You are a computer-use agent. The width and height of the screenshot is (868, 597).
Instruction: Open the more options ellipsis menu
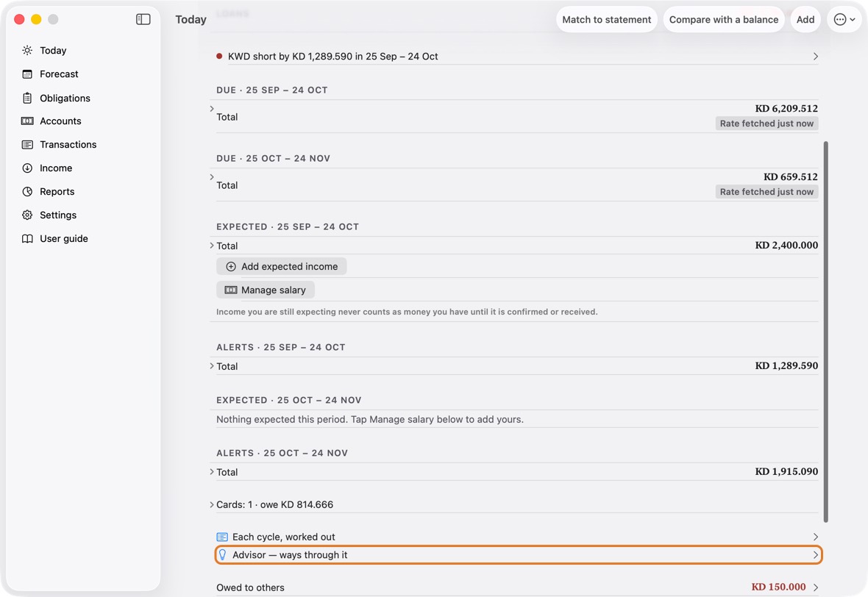[844, 19]
